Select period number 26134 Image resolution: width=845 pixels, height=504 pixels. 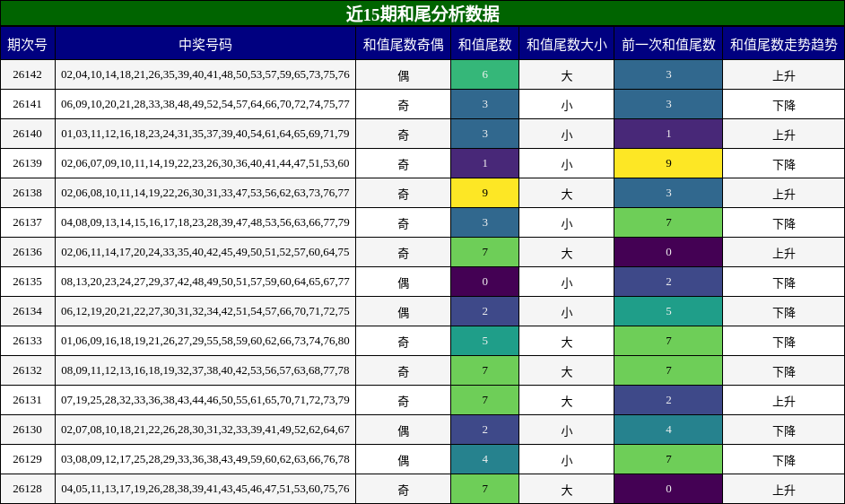click(x=28, y=311)
